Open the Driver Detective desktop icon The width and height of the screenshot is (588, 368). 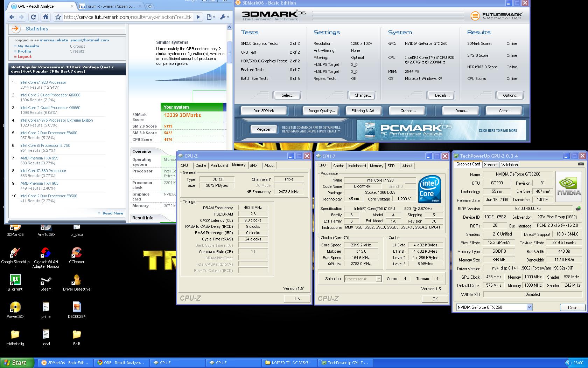tap(77, 283)
